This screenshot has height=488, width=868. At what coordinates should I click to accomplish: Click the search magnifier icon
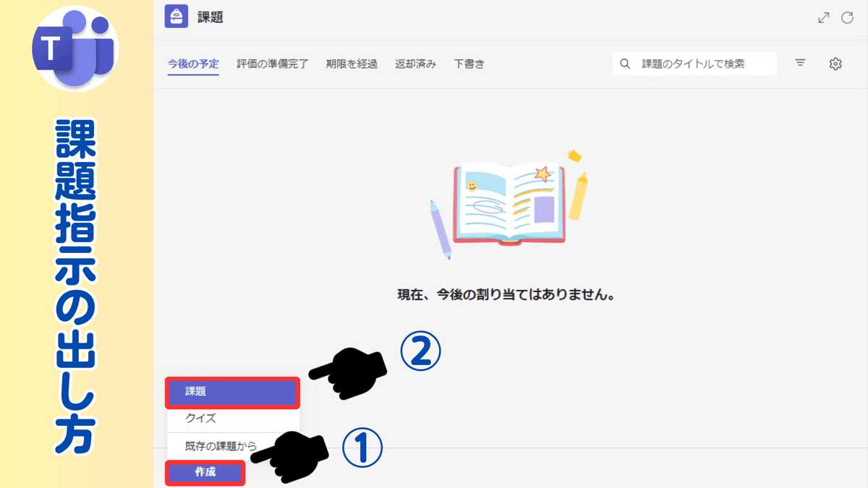coord(626,64)
